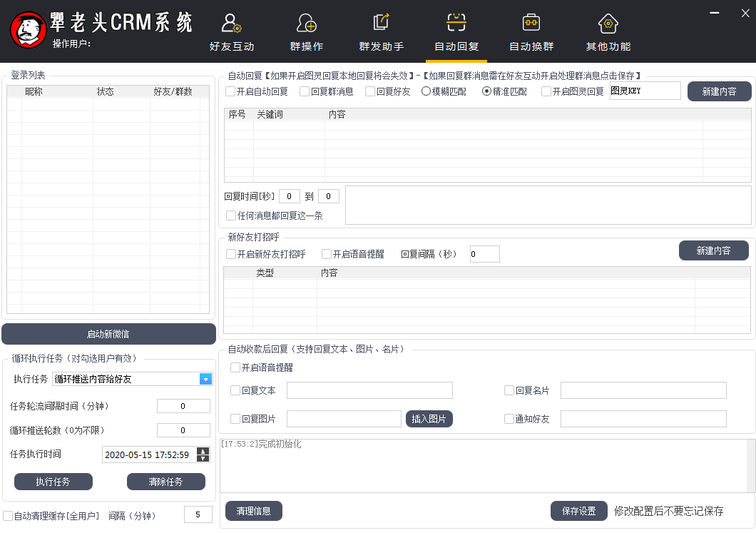Viewport: 756px width, 533px height.
Task: Toggle the 开启新好友打招呼 checkbox
Action: coord(231,254)
